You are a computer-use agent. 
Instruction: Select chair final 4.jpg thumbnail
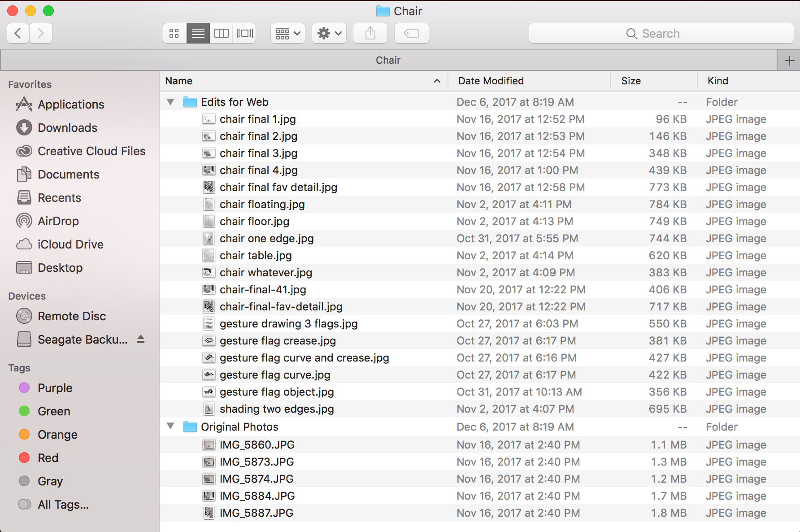click(x=209, y=170)
